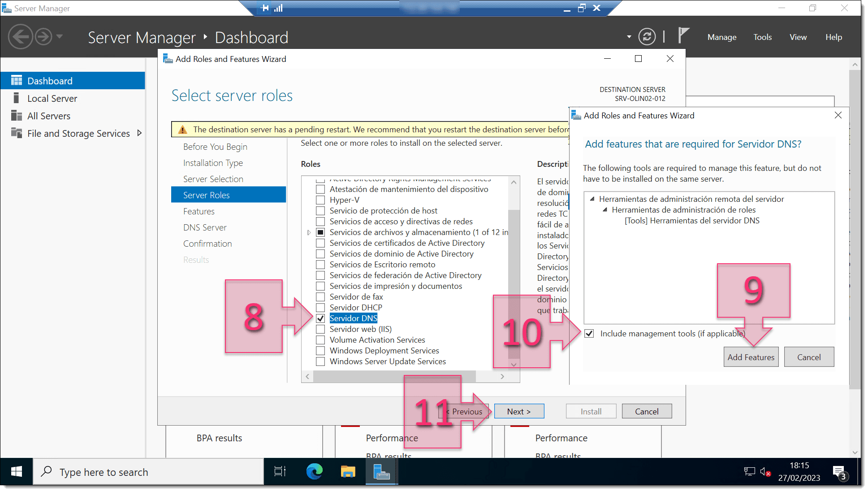Image resolution: width=868 pixels, height=492 pixels.
Task: Click the Manage menu in Server Manager
Action: (x=721, y=37)
